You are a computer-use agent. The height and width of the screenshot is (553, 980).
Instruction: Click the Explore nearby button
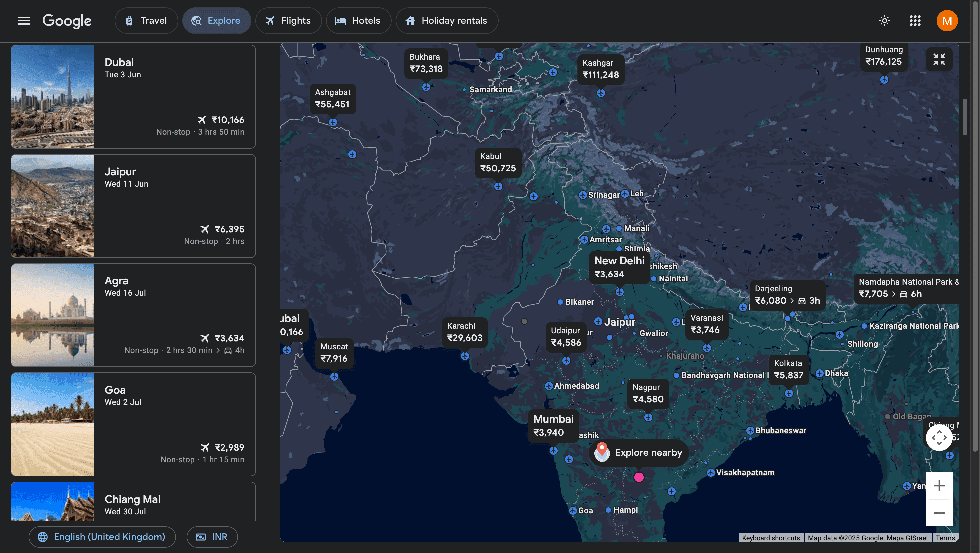[639, 453]
